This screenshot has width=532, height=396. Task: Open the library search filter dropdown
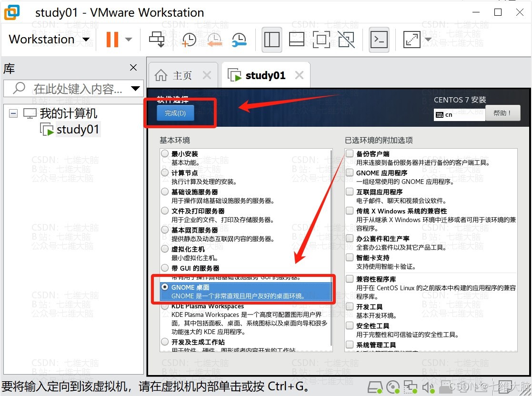point(135,89)
